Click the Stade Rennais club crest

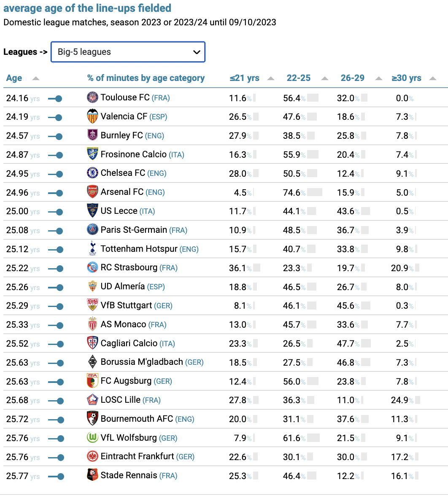tap(92, 475)
